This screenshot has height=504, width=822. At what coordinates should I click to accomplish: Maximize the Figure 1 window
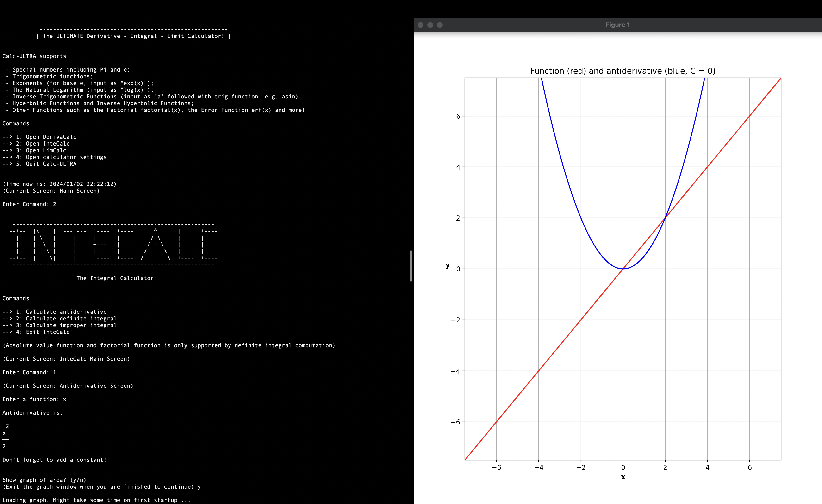pyautogui.click(x=440, y=25)
